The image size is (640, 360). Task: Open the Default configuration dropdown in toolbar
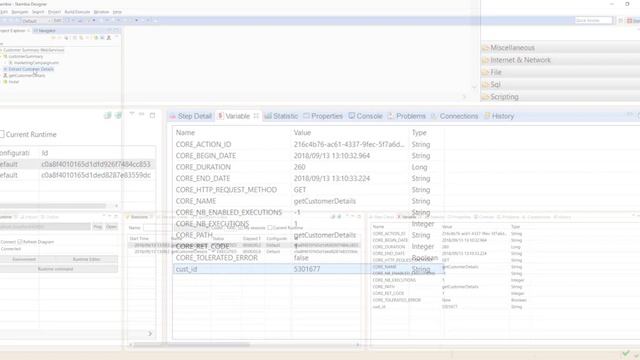pyautogui.click(x=36, y=21)
